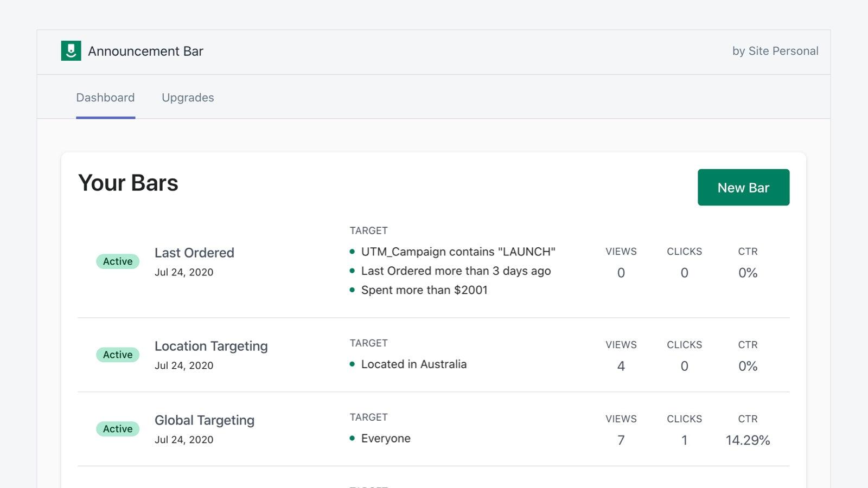Image resolution: width=868 pixels, height=488 pixels.
Task: Open the Dashboard tab
Action: click(105, 98)
